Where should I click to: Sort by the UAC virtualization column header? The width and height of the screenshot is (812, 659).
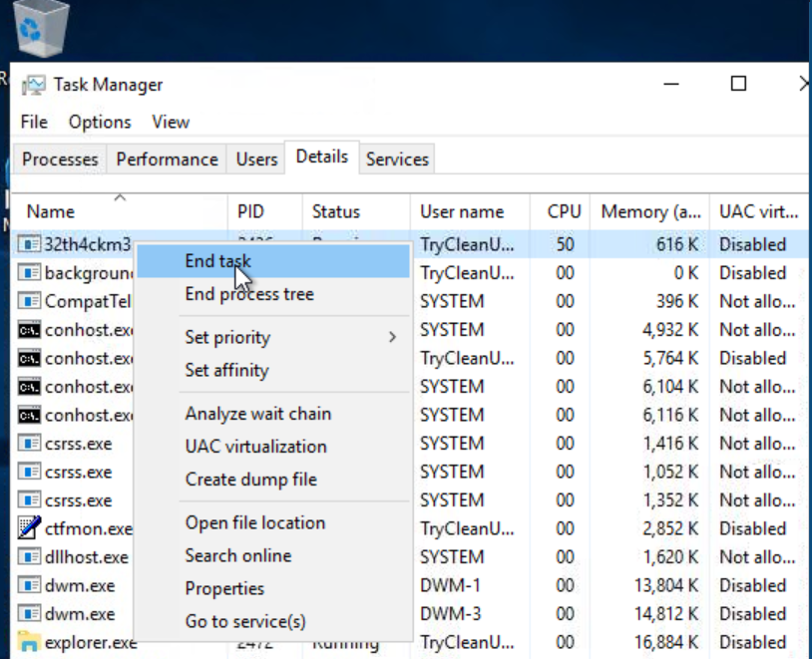(759, 211)
